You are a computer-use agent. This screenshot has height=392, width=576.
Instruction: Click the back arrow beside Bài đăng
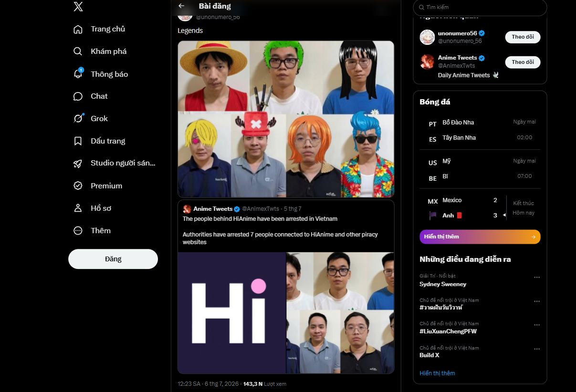pyautogui.click(x=181, y=6)
